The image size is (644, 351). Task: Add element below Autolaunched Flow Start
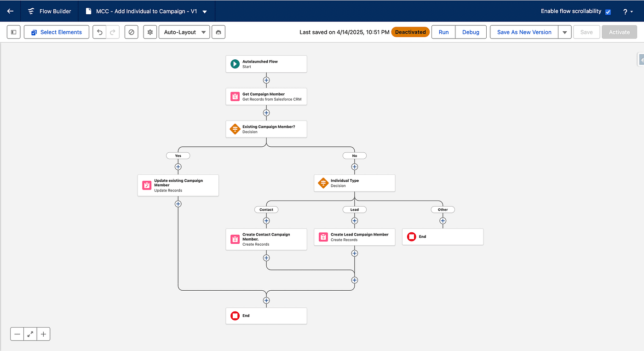(x=266, y=80)
